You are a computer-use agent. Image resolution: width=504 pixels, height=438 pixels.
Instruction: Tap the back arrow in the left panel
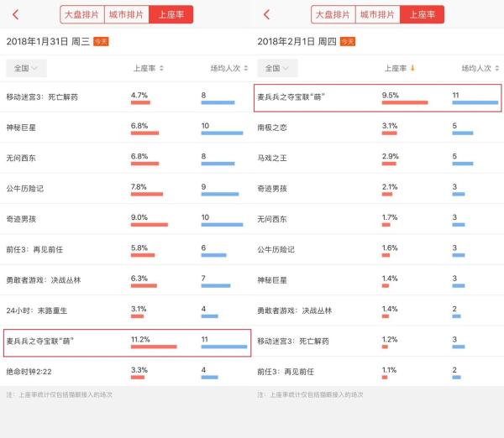click(x=16, y=14)
